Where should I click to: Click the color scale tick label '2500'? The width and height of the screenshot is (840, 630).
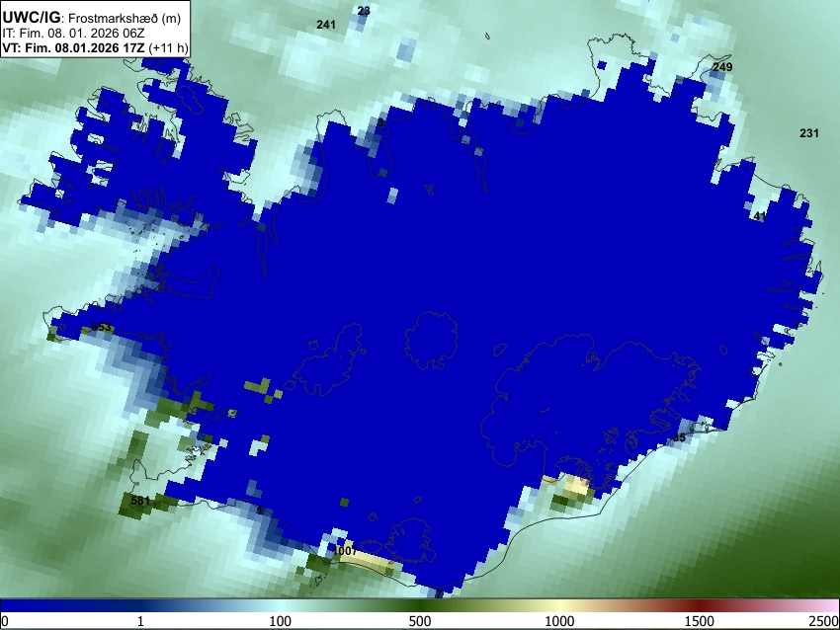[x=824, y=621]
